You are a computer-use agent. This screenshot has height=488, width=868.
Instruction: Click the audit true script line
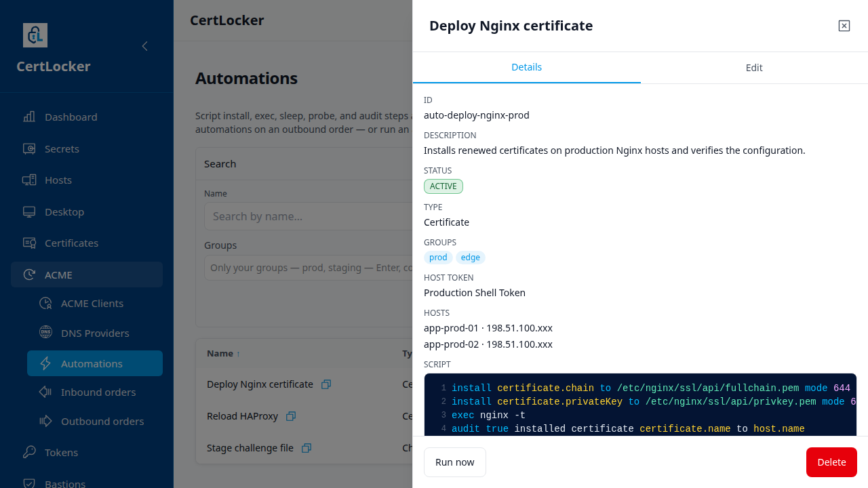628,428
